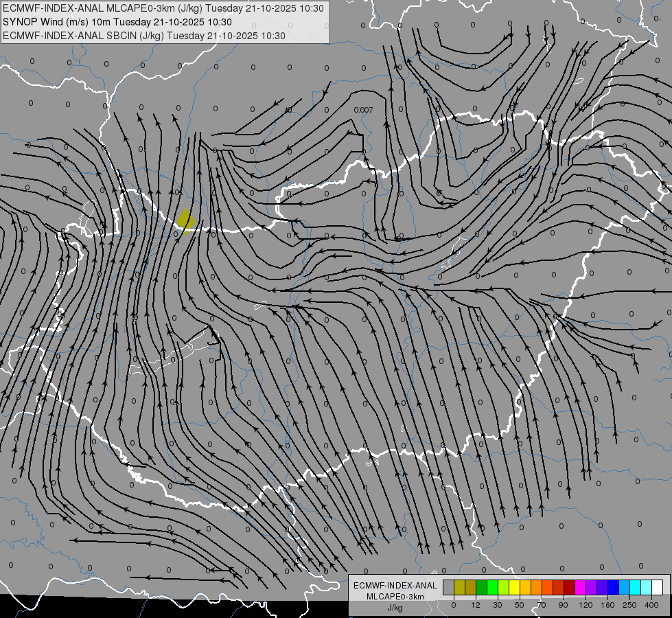Click the legend scale value 90
Screen dimensions: 672x618
click(564, 605)
